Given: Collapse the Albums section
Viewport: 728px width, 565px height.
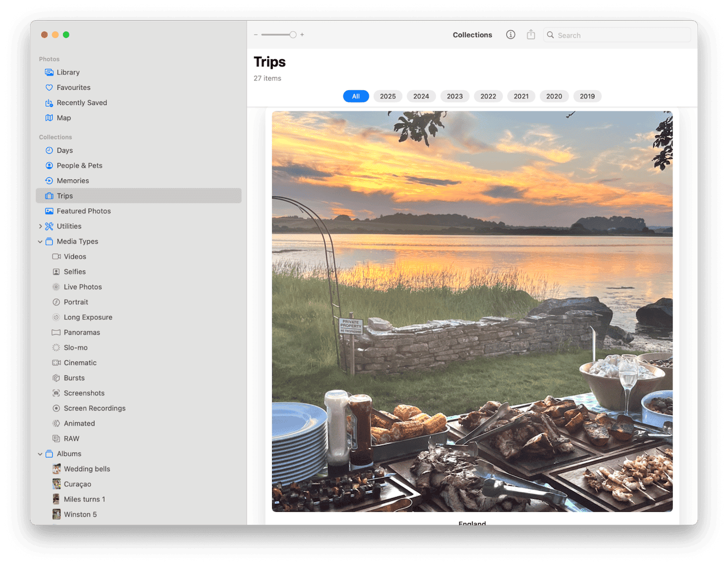Looking at the screenshot, I should tap(40, 453).
